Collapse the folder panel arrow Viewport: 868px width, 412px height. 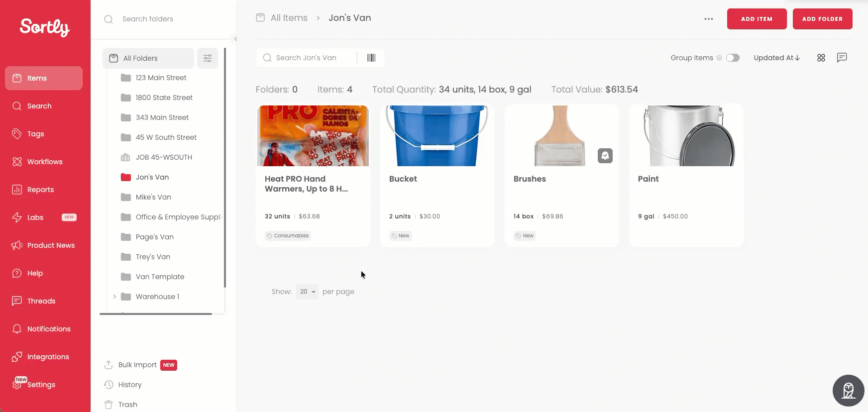235,39
